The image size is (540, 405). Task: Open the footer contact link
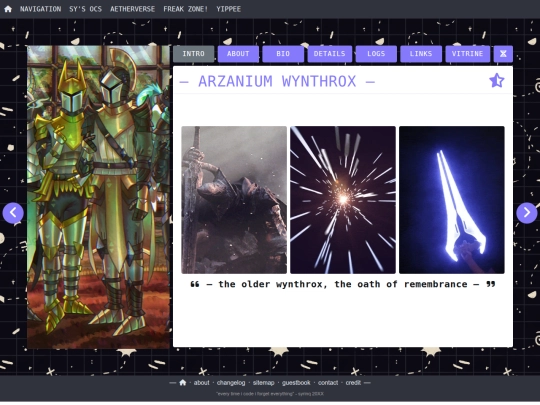coord(328,383)
